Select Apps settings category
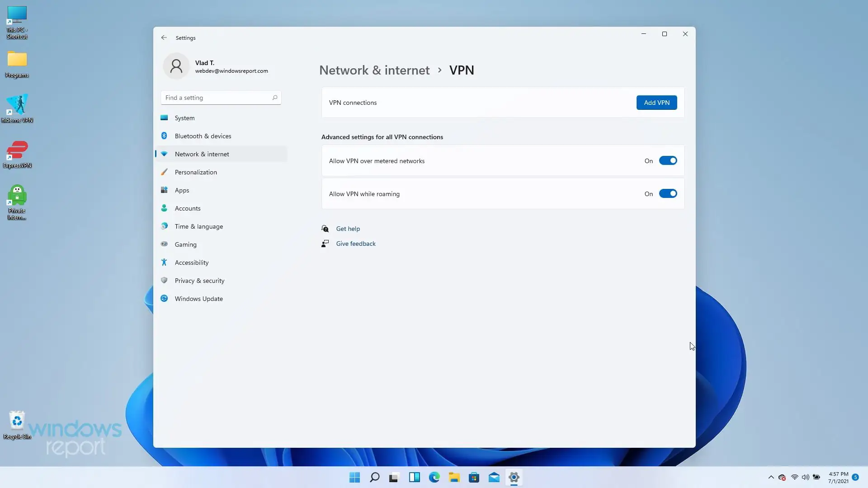 point(182,190)
